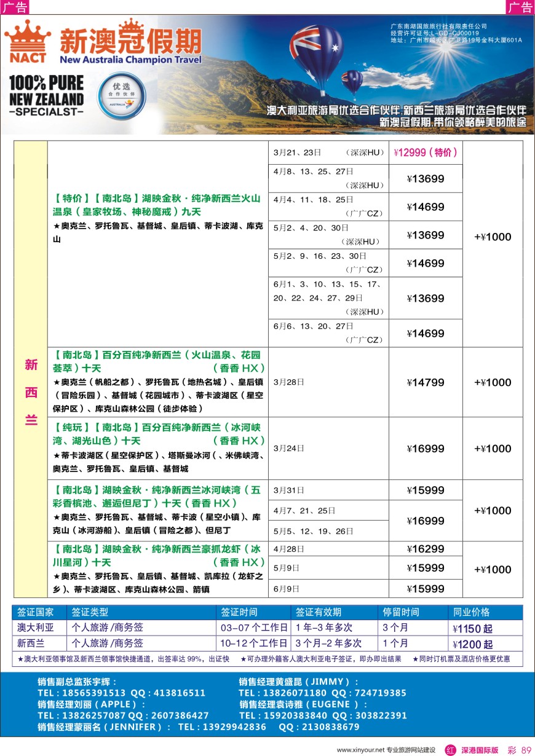
Task: Click the ¥1150起 visa price
Action: point(472,629)
